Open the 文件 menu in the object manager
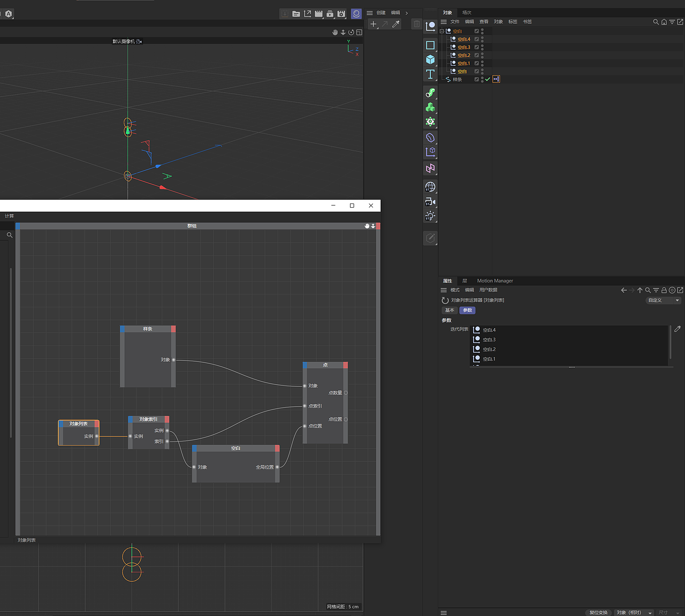The width and height of the screenshot is (685, 616). point(455,21)
